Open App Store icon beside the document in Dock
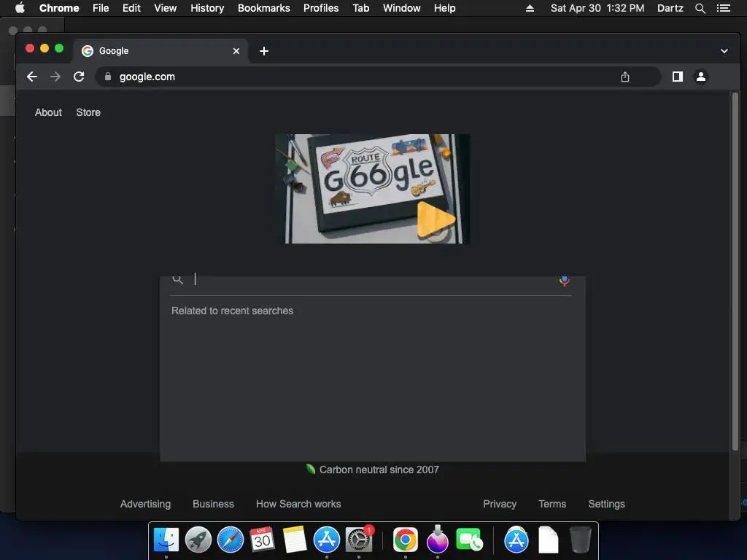The width and height of the screenshot is (747, 560). 516,540
